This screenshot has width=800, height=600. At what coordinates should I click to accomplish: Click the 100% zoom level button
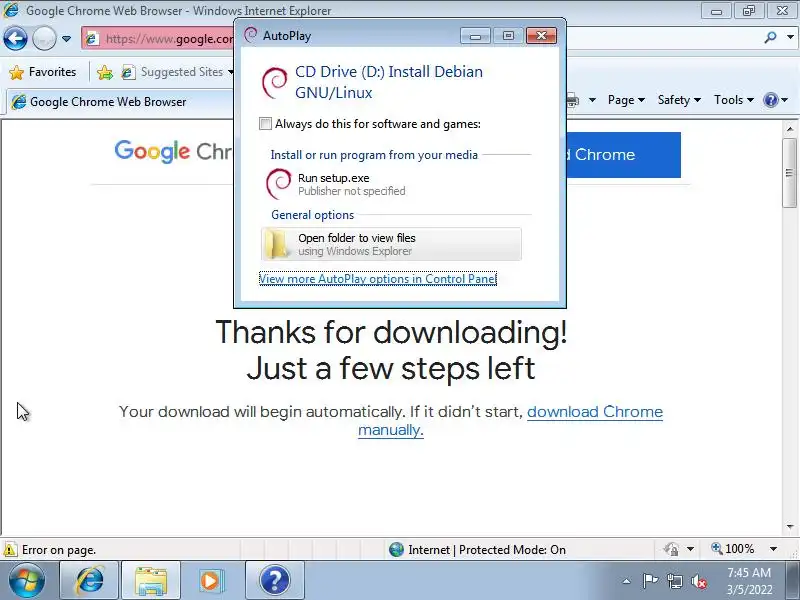click(x=733, y=549)
